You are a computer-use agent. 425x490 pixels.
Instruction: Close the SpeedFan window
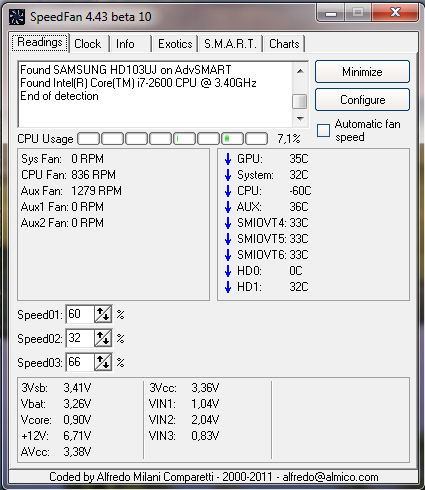coord(395,13)
